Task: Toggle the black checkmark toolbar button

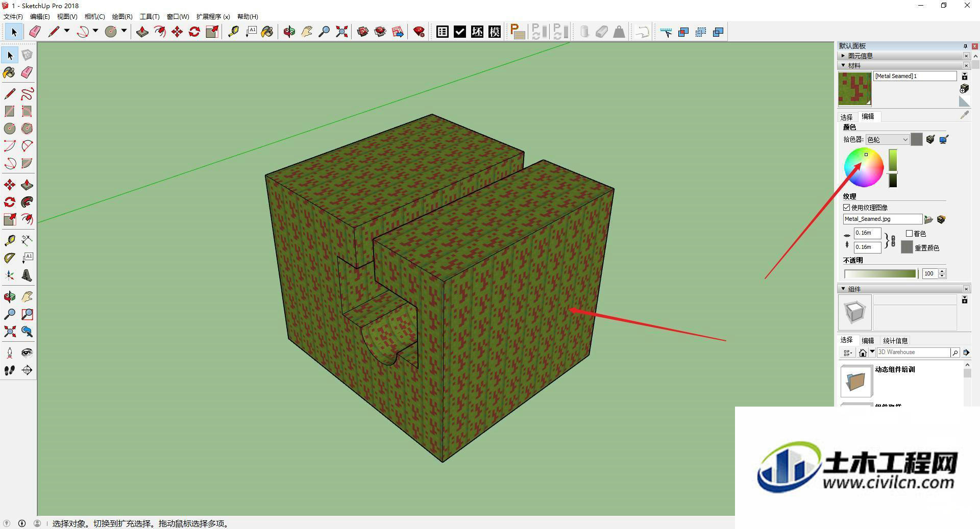Action: 460,32
